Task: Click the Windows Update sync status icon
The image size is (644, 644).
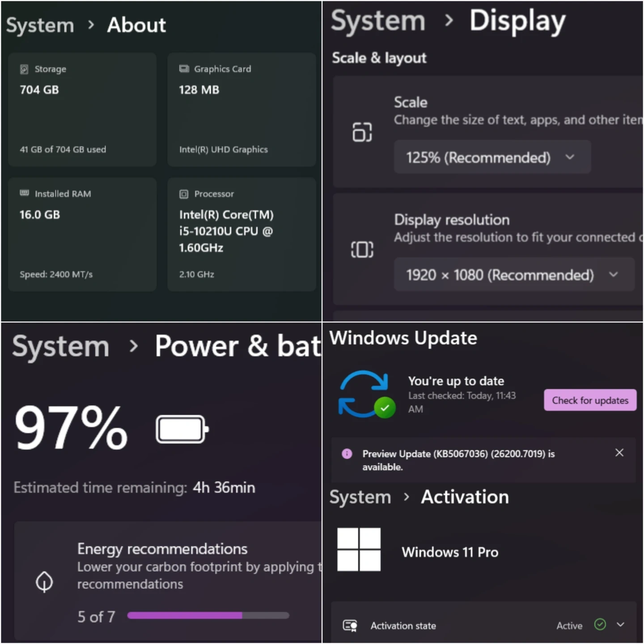Action: (x=367, y=394)
